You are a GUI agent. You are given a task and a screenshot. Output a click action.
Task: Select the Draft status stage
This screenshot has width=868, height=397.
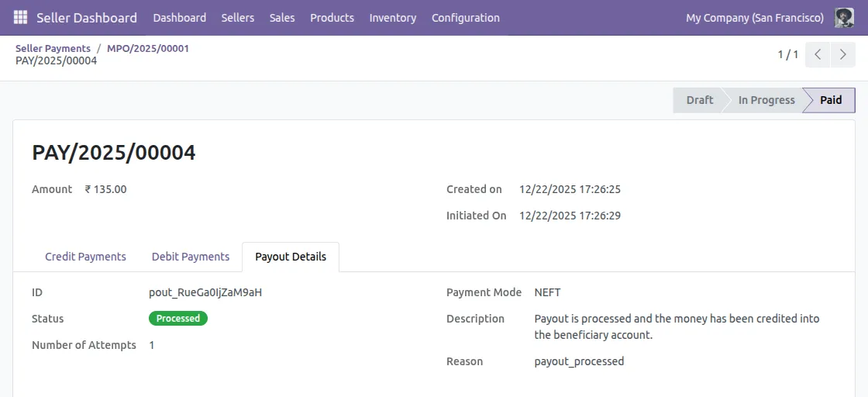point(699,100)
